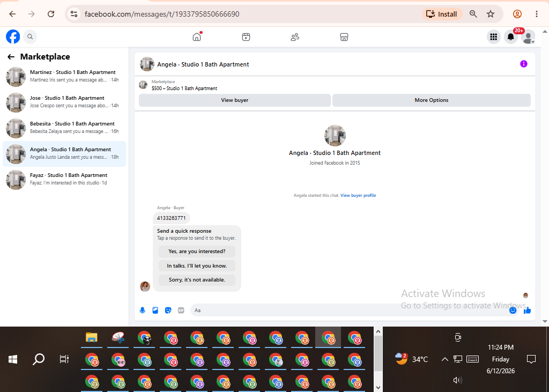Open the Windows notification center icon

[x=531, y=359]
